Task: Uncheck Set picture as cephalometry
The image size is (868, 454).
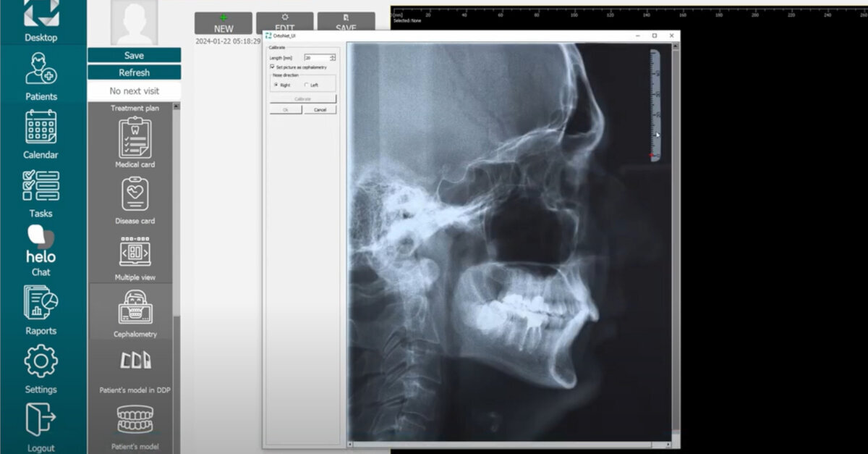Action: [271, 67]
